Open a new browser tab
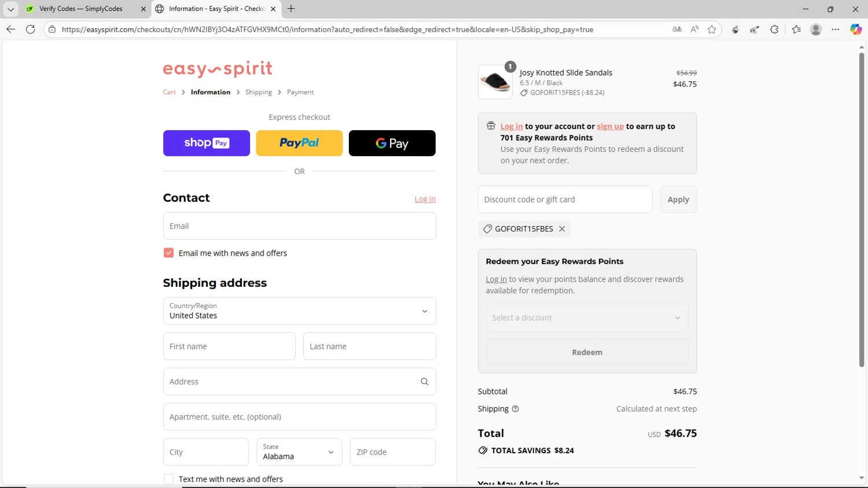 [291, 9]
